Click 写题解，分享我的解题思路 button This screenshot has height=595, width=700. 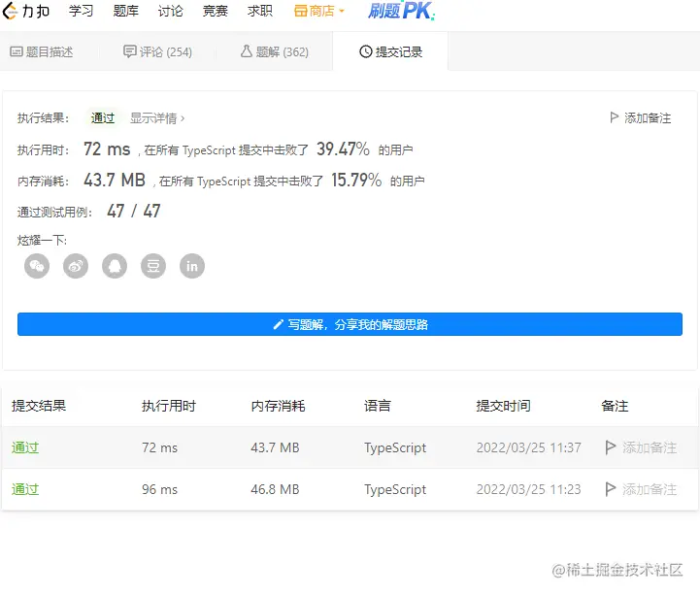pyautogui.click(x=350, y=324)
